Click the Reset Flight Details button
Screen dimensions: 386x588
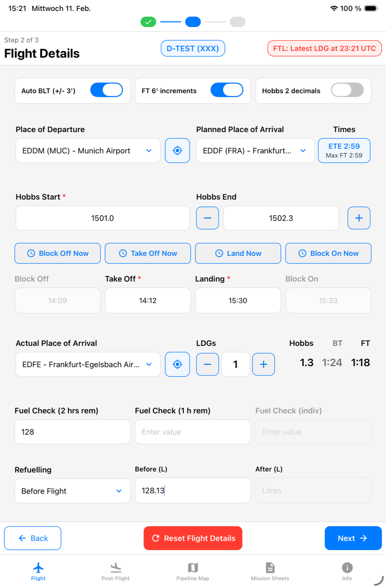193,538
